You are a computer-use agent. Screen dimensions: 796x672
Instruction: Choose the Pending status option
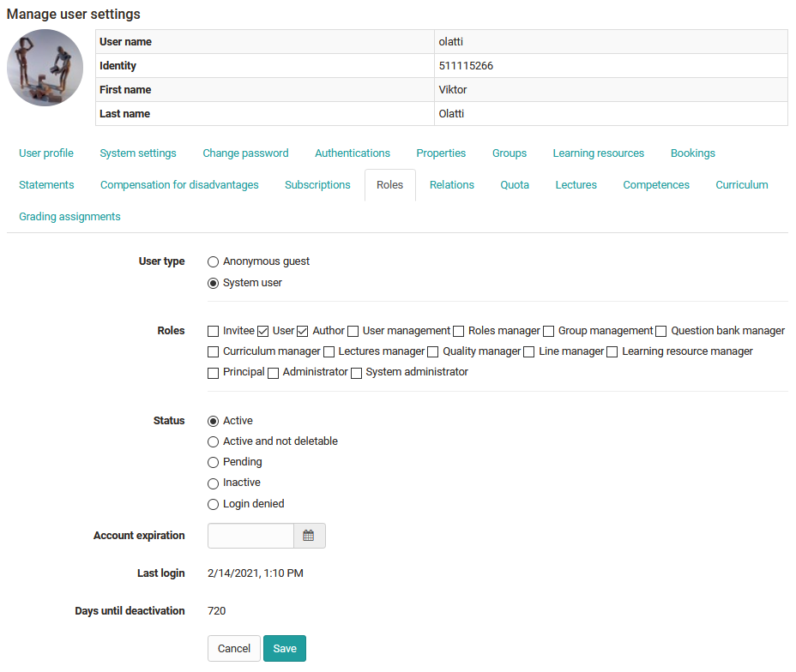(x=213, y=462)
